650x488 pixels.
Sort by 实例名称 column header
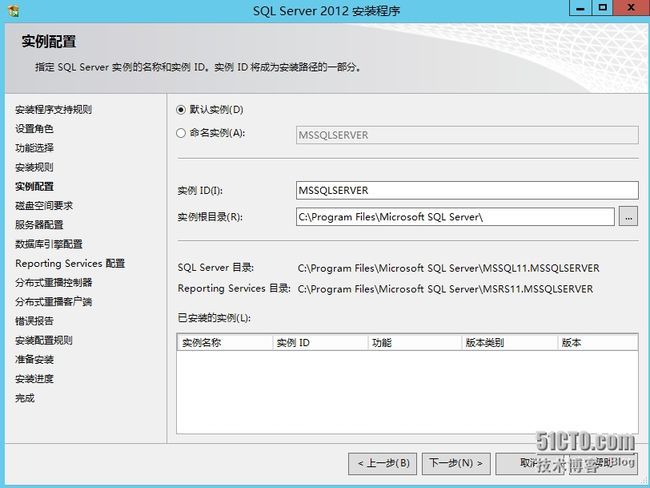pyautogui.click(x=225, y=343)
